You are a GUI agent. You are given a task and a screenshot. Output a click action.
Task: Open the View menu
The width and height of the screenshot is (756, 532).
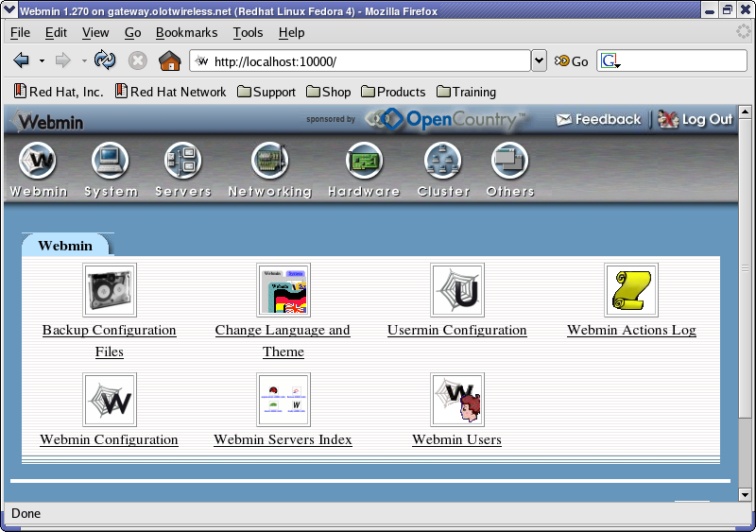(95, 33)
